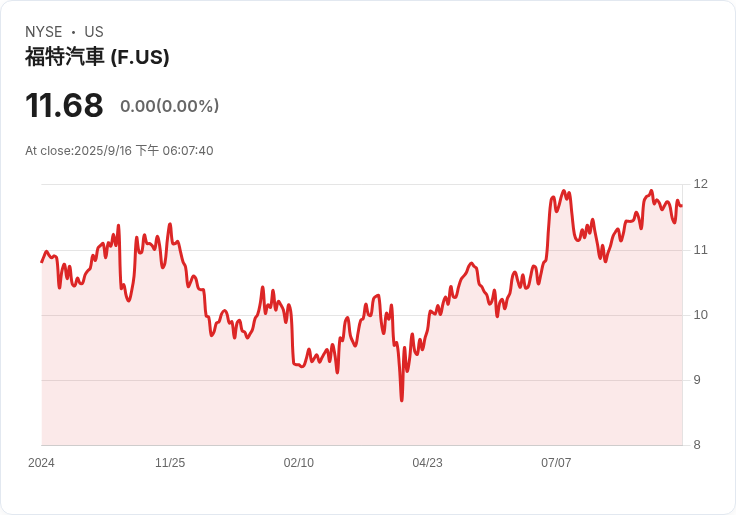The image size is (736, 515).
Task: Click the 02/10 date axis label
Action: (299, 463)
